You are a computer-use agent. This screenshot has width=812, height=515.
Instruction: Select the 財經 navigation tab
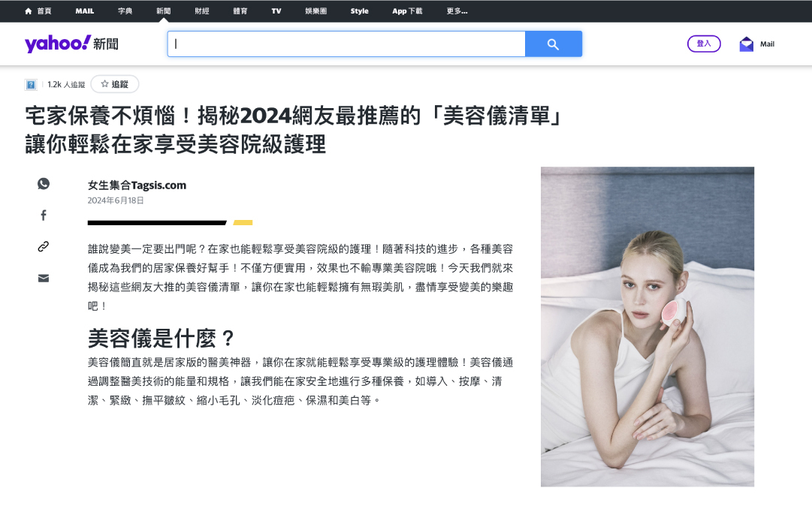click(x=202, y=11)
